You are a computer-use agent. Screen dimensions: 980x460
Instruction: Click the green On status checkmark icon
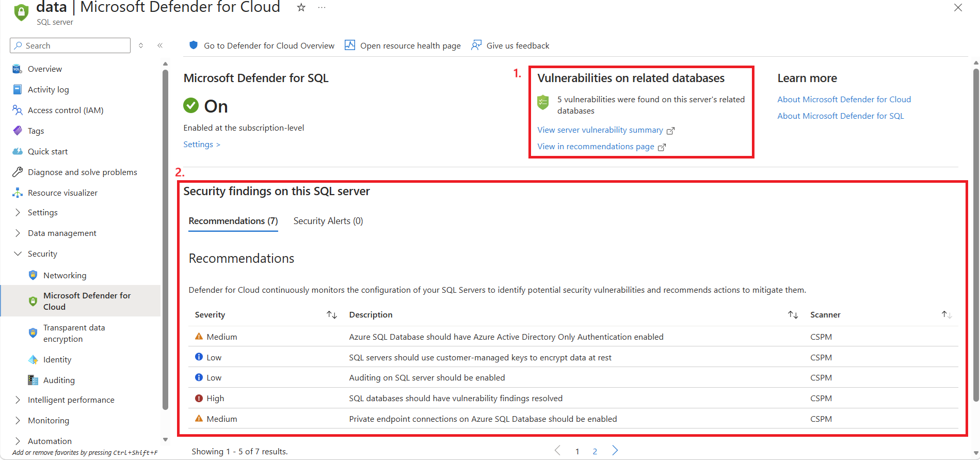[x=191, y=105]
